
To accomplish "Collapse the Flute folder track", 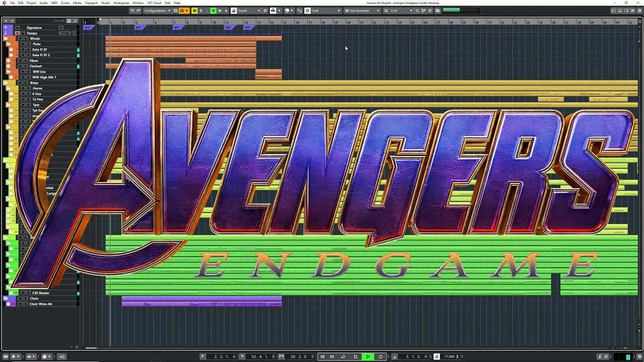I will (x=9, y=44).
